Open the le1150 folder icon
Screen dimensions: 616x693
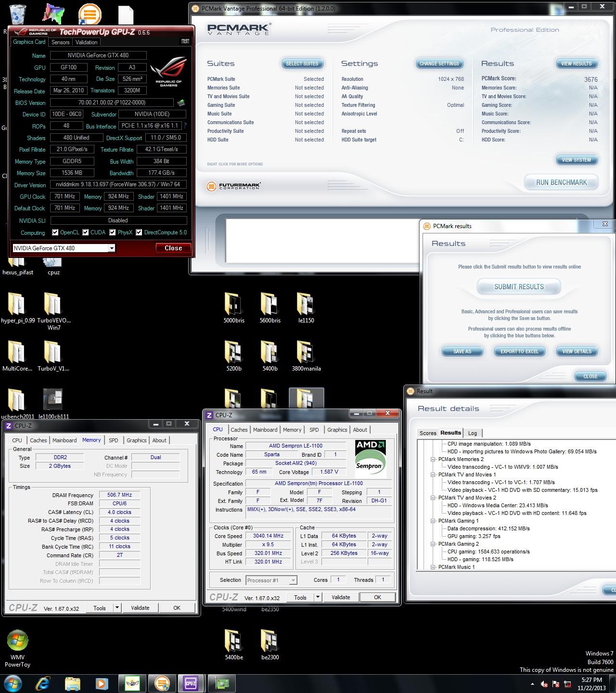[306, 305]
